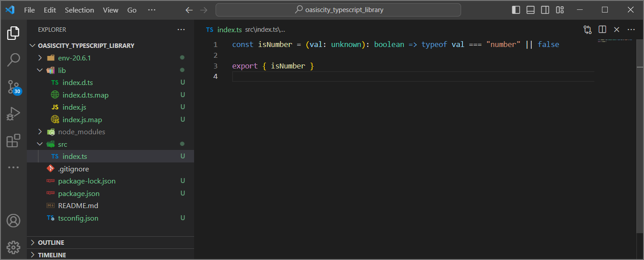Click src\index.ts breadcrumb path

click(x=265, y=30)
